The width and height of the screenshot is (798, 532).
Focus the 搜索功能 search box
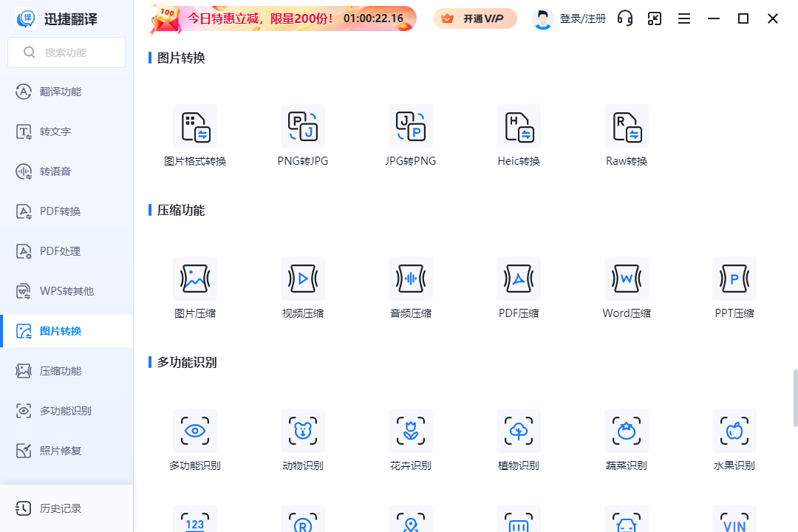66,52
